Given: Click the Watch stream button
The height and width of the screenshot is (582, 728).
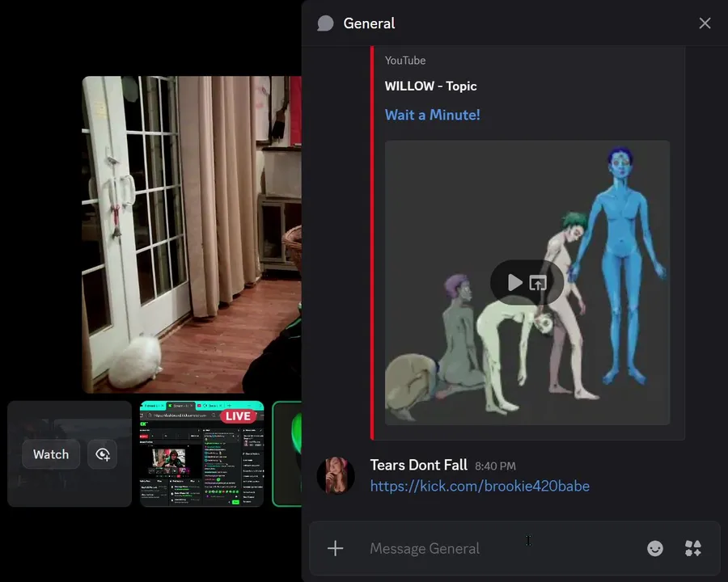Looking at the screenshot, I should click(51, 454).
